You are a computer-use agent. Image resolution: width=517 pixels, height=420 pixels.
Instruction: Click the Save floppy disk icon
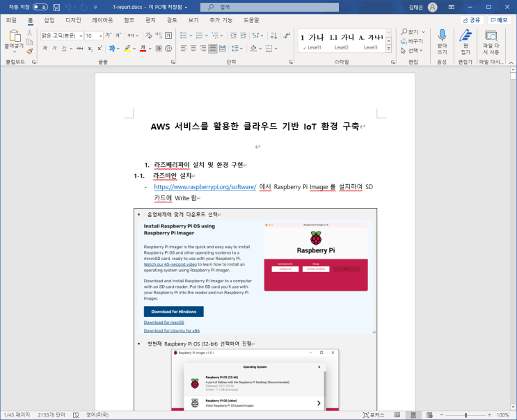pos(56,7)
